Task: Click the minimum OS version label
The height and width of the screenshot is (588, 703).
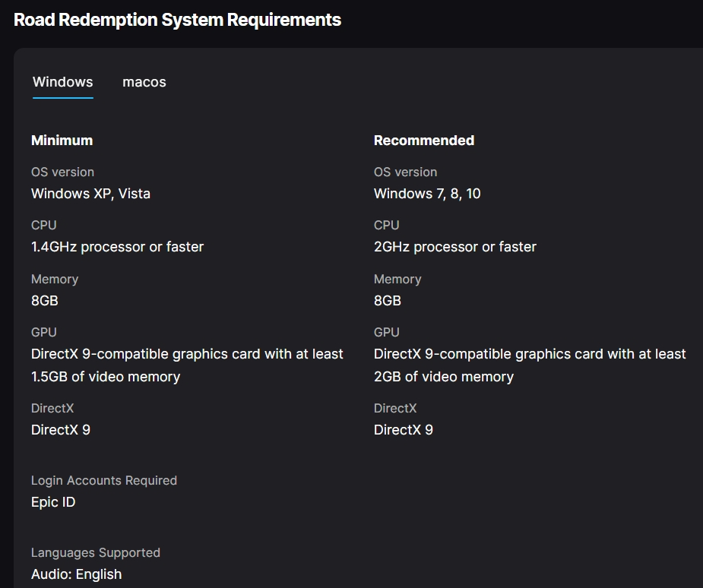Action: (62, 172)
